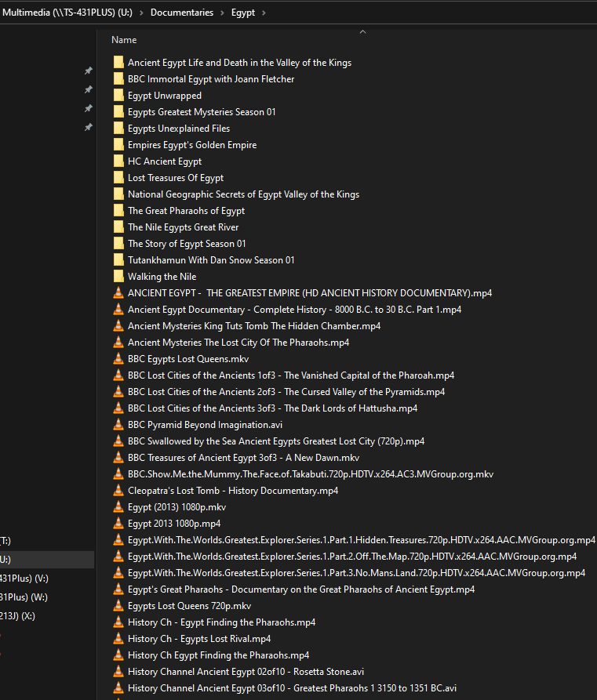The image size is (597, 700).
Task: Select Egypt.With.The.Worlds.Greatest.Explorer Part.3 No.Mans.Land file
Action: (357, 573)
